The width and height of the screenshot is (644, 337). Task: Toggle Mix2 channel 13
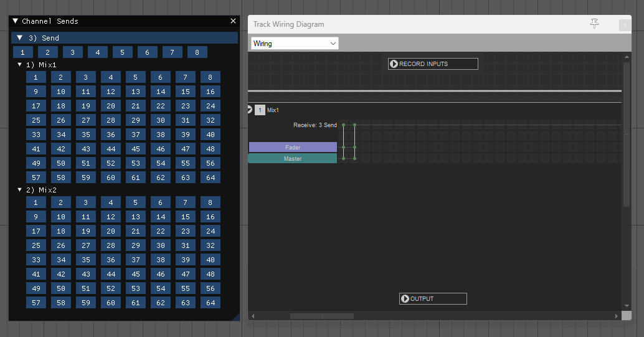click(136, 217)
